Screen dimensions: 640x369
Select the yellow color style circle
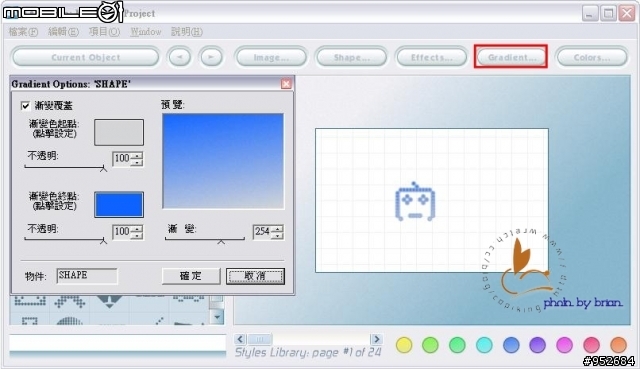click(404, 345)
